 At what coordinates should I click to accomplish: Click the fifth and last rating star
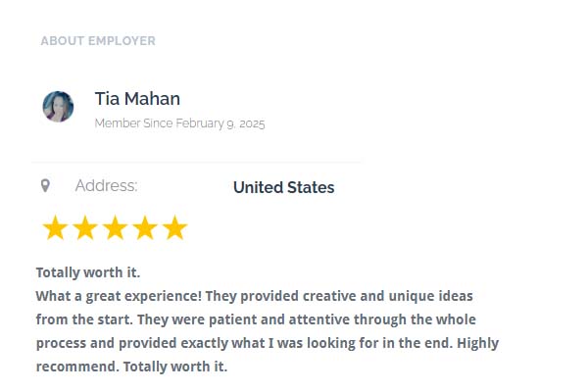point(174,227)
